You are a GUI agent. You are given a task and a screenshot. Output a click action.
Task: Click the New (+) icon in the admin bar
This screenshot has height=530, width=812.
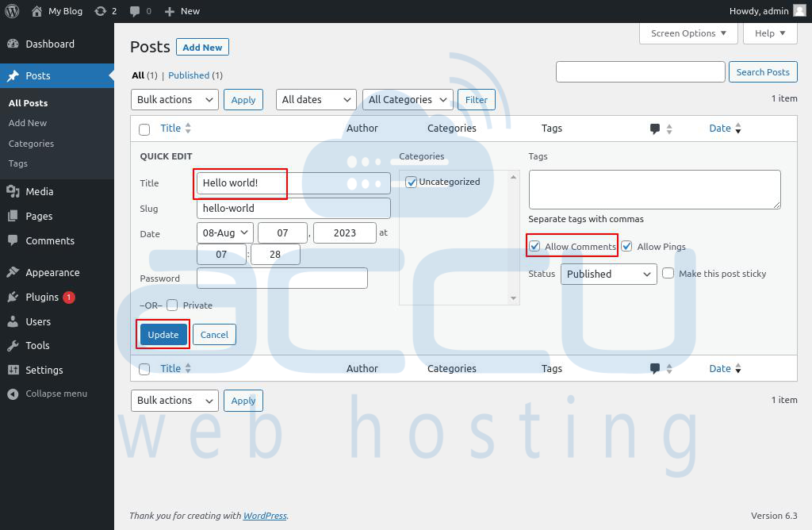(x=170, y=11)
